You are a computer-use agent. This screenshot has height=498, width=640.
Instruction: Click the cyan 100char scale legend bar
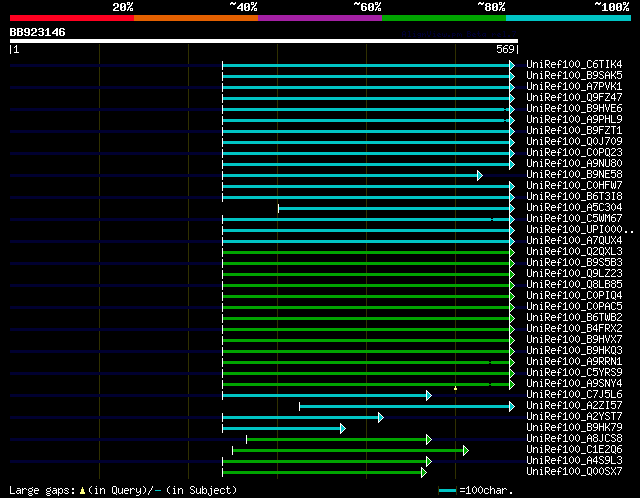point(447,490)
